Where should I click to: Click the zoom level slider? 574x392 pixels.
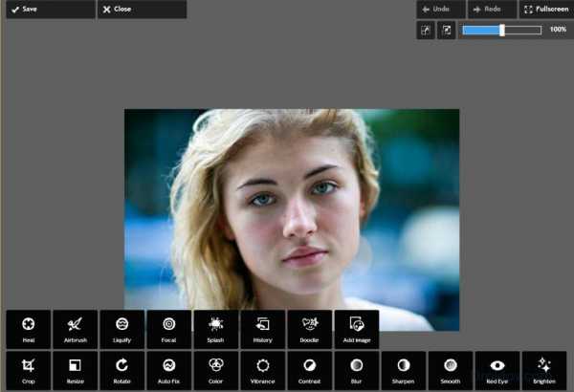click(501, 31)
